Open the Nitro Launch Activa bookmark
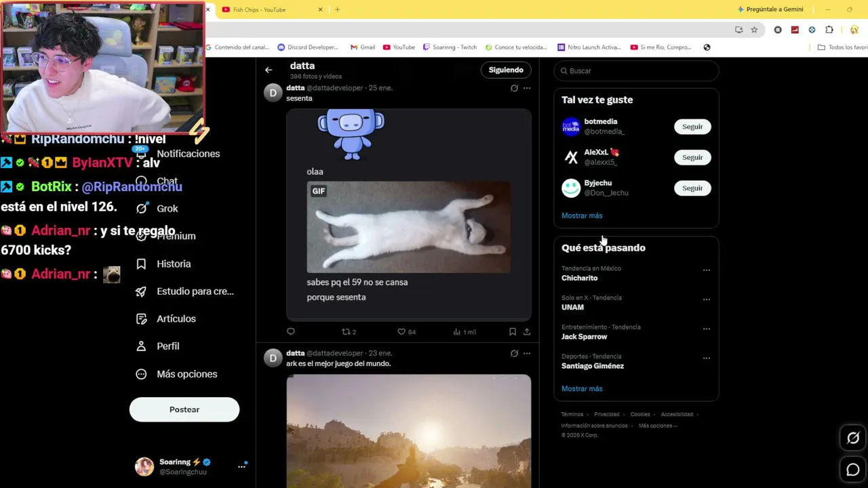Screen dimensions: 868x488 point(589,47)
